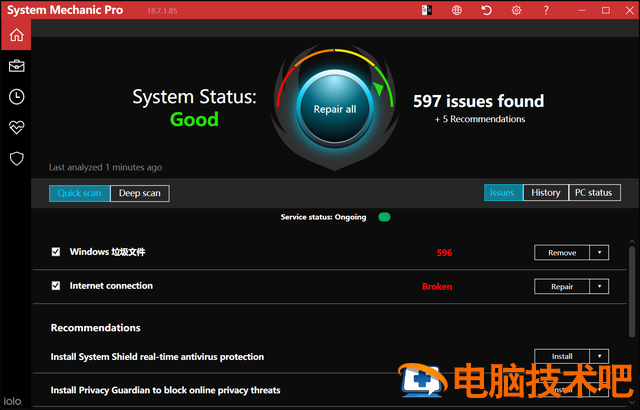640x410 pixels.
Task: Maximize the System Mechanic Pro window
Action: (606, 10)
